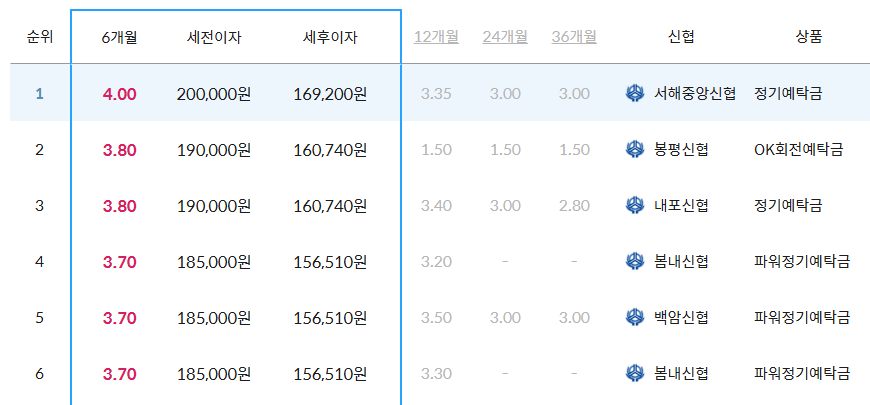The height and width of the screenshot is (405, 870).
Task: Sort by 36개월 column header
Action: [574, 37]
